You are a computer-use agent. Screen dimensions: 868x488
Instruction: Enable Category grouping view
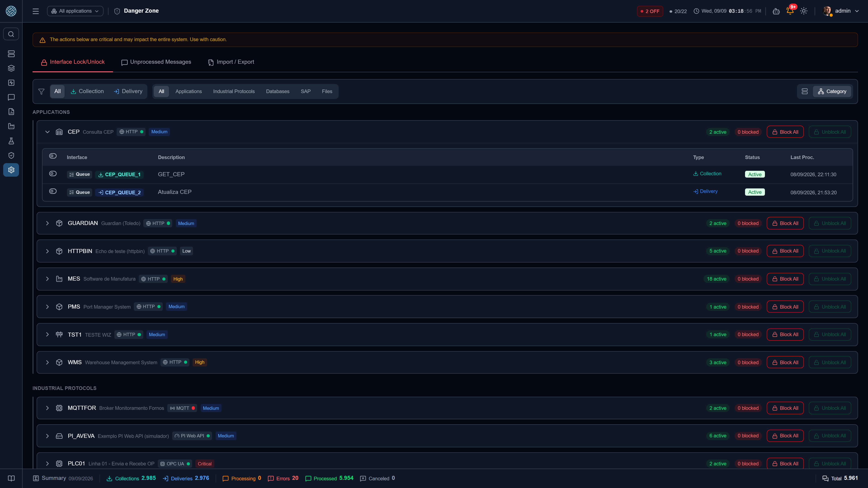(832, 91)
